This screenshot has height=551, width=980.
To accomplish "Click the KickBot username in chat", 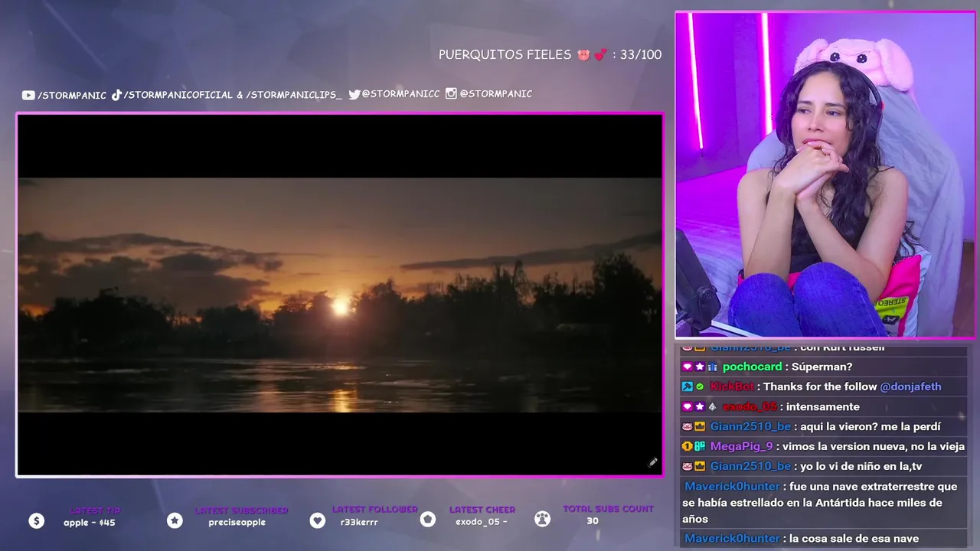I will pos(732,386).
